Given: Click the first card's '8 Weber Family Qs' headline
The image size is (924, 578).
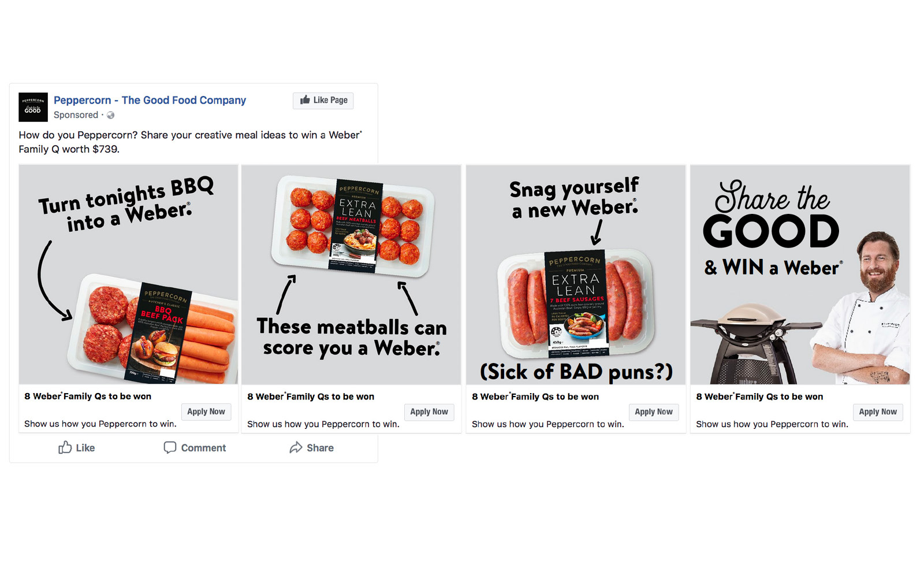Looking at the screenshot, I should (x=88, y=397).
